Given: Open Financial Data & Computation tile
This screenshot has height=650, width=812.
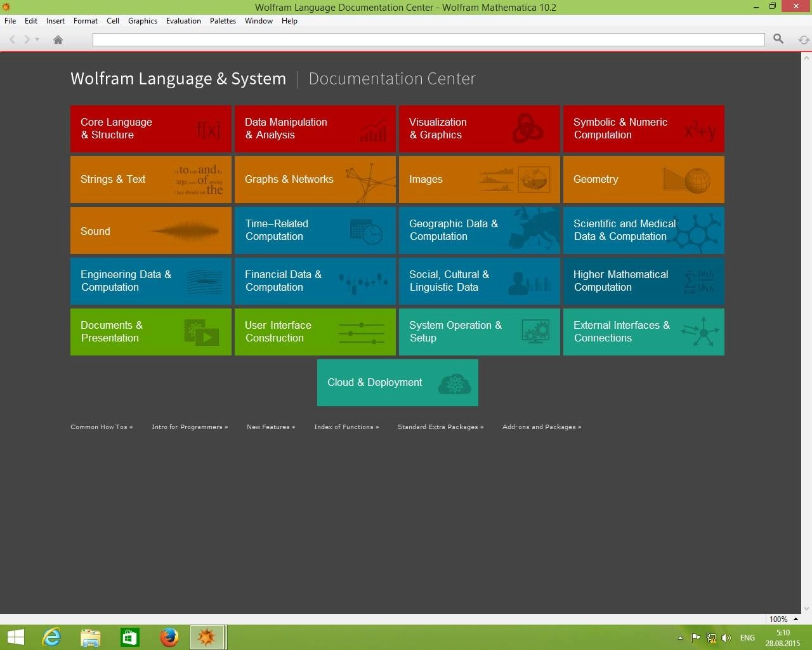Looking at the screenshot, I should point(315,281).
